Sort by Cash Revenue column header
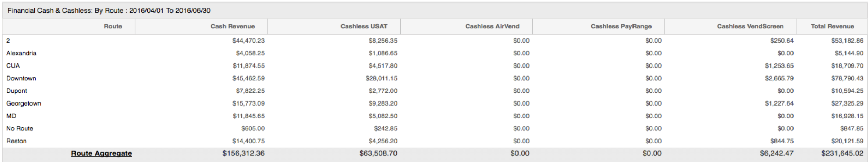 point(232,26)
